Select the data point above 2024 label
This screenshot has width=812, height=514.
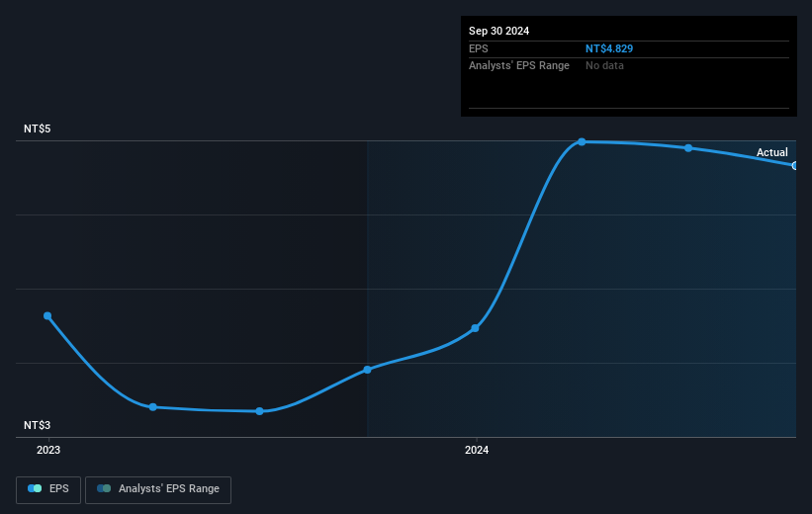[x=475, y=328]
